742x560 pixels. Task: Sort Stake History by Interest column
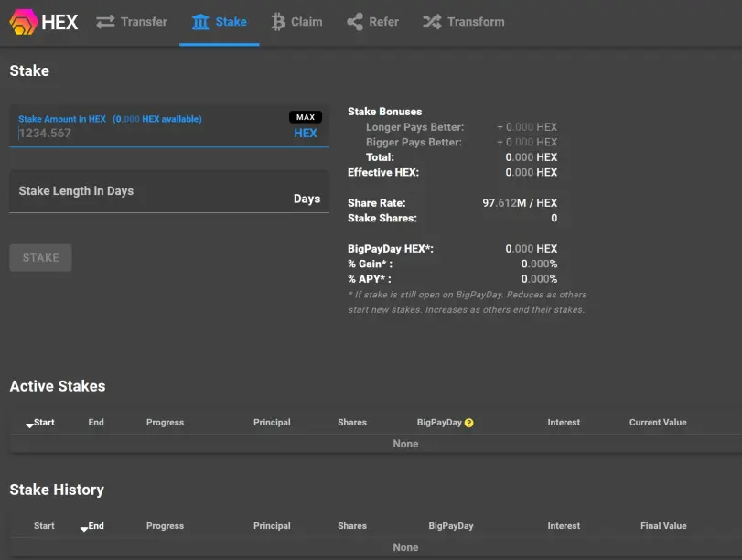click(x=564, y=526)
